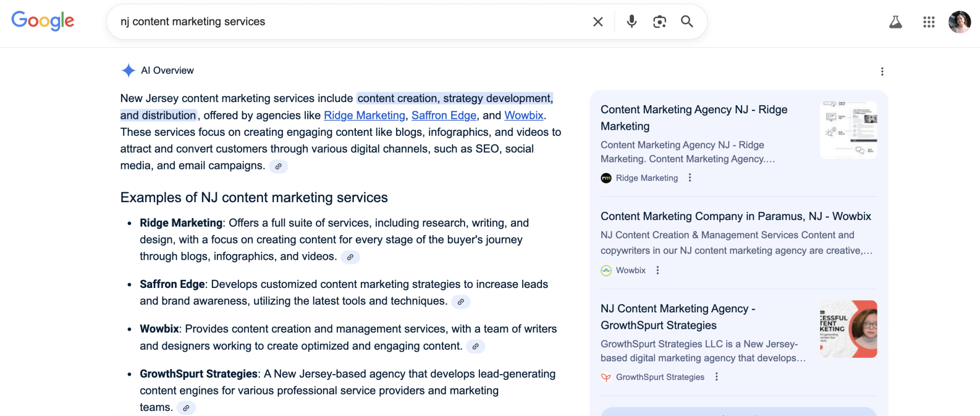Image resolution: width=980 pixels, height=416 pixels.
Task: Click Ridge Marketing source name in first card
Action: 647,178
